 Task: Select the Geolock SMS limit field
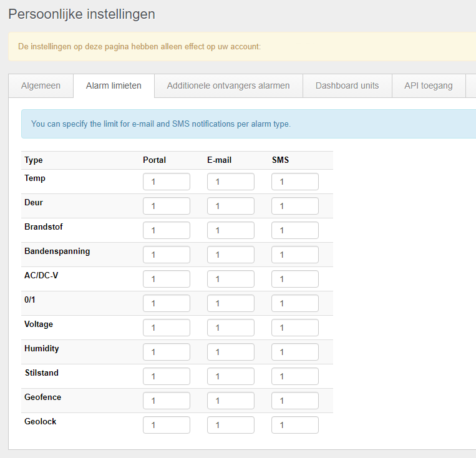[x=295, y=425]
